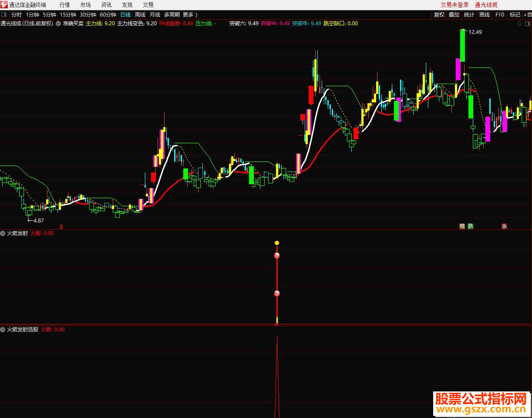Click the red S marker below the candles
Screen dimensions: 532x418
tap(61, 226)
